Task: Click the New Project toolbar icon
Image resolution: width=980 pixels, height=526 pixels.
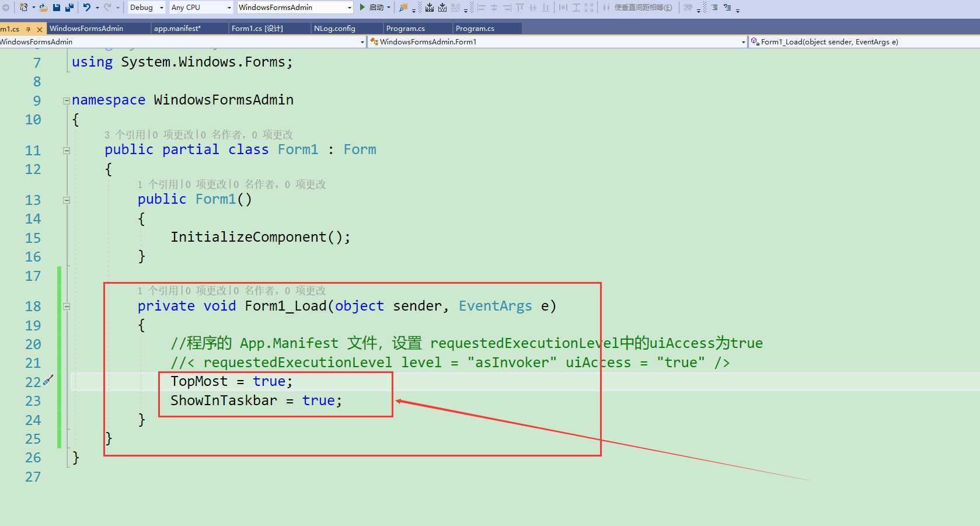Action: click(x=23, y=8)
